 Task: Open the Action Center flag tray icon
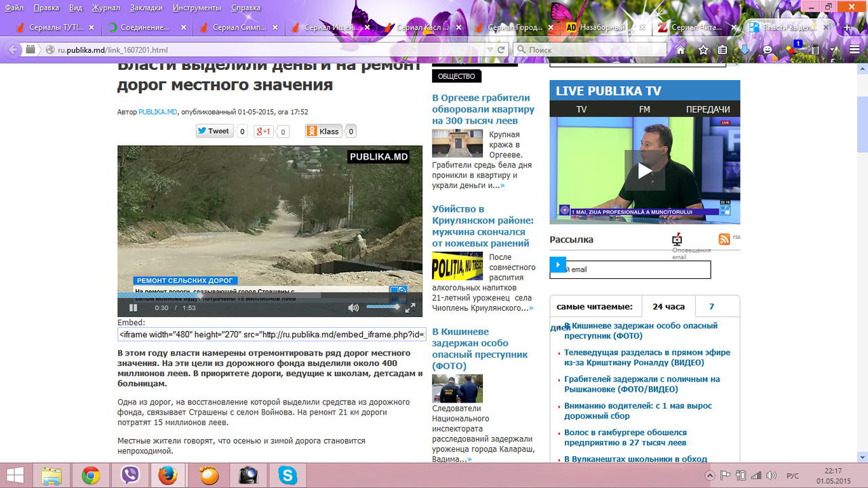(725, 475)
